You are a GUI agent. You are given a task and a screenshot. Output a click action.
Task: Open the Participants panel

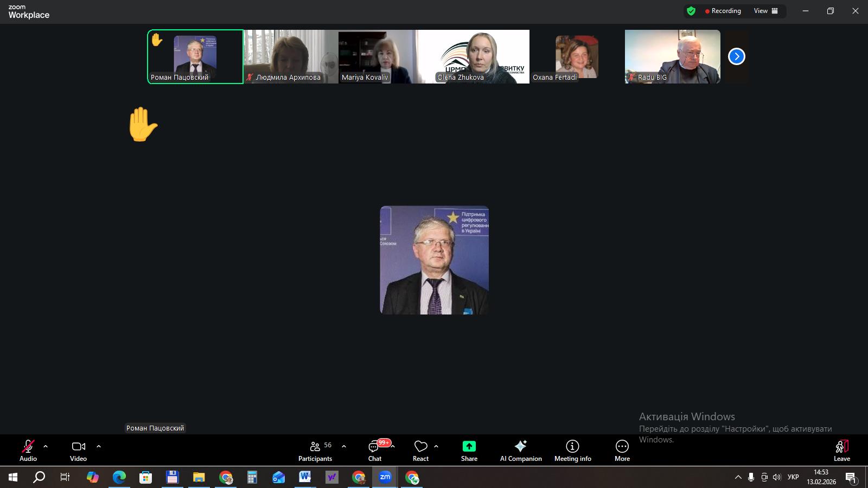315,450
